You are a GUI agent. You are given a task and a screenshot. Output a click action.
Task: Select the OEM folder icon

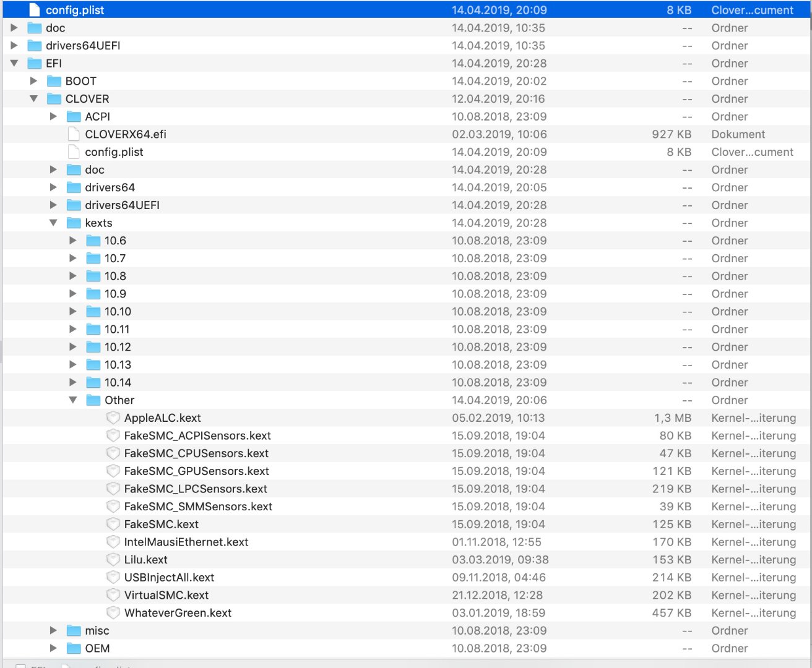coord(74,648)
